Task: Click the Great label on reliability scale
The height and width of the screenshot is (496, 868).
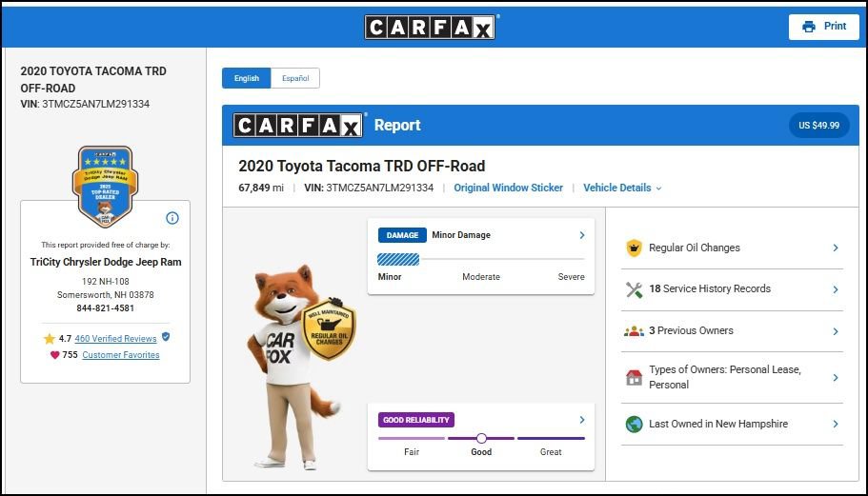Action: [551, 452]
